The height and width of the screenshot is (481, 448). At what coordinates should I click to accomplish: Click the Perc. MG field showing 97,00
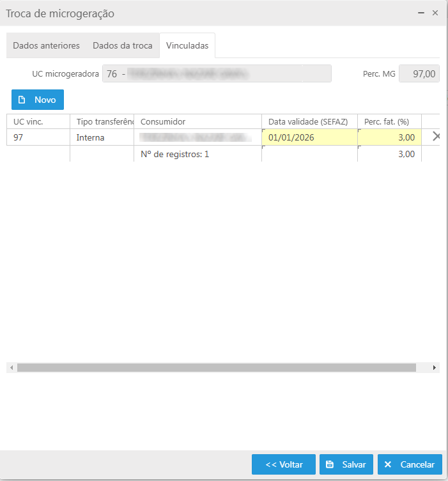coord(419,73)
